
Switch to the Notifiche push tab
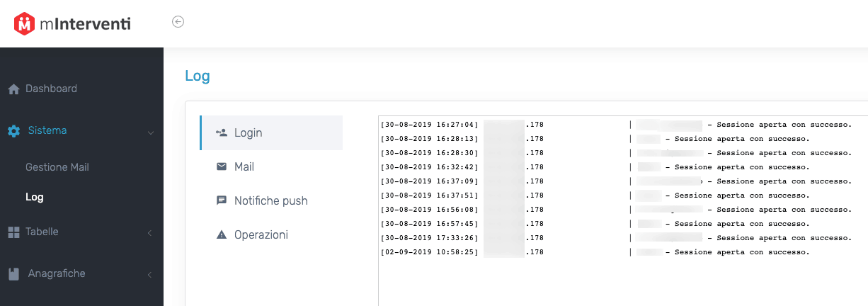point(271,200)
